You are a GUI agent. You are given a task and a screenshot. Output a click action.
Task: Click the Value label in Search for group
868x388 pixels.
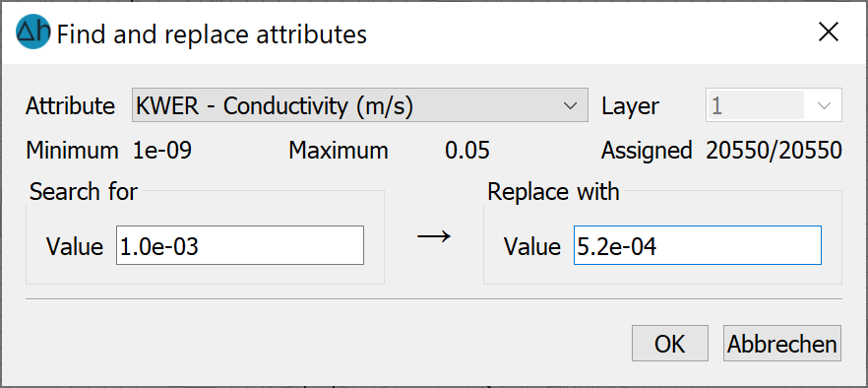pos(75,246)
